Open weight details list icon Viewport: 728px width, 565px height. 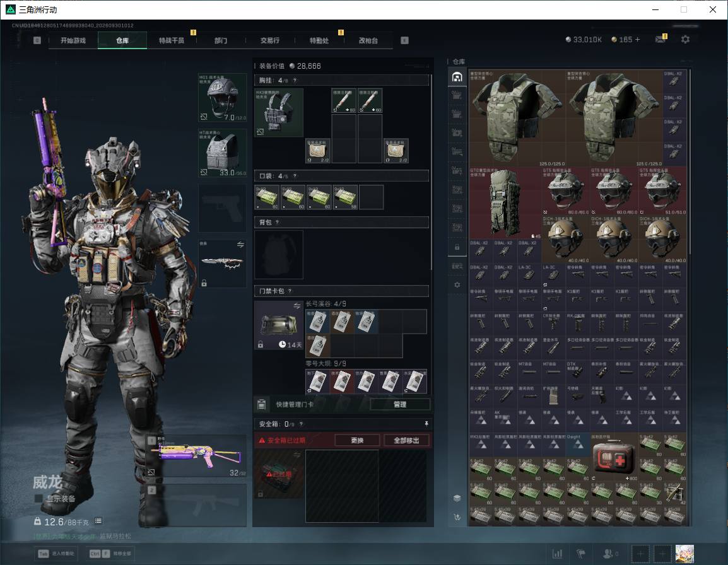click(98, 521)
